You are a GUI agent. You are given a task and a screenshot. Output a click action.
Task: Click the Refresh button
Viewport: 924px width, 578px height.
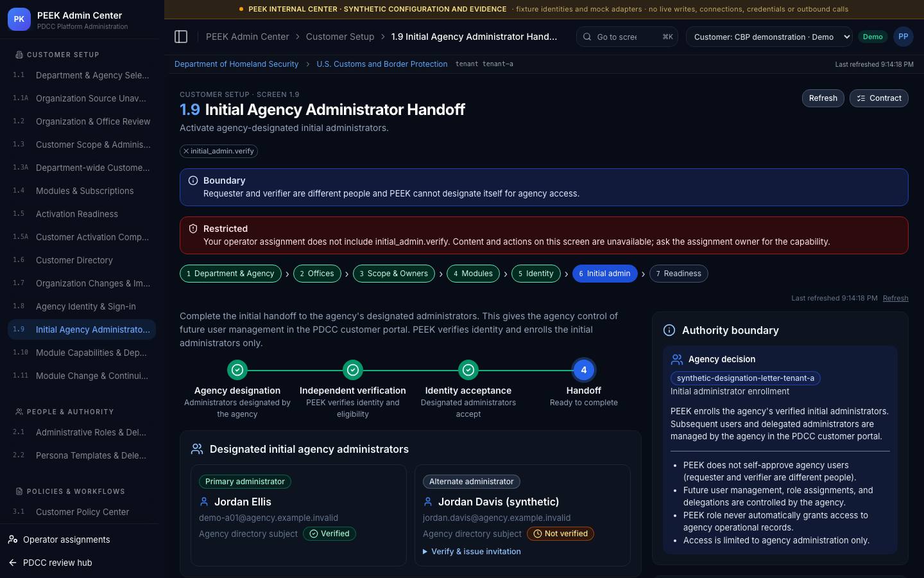click(x=823, y=98)
